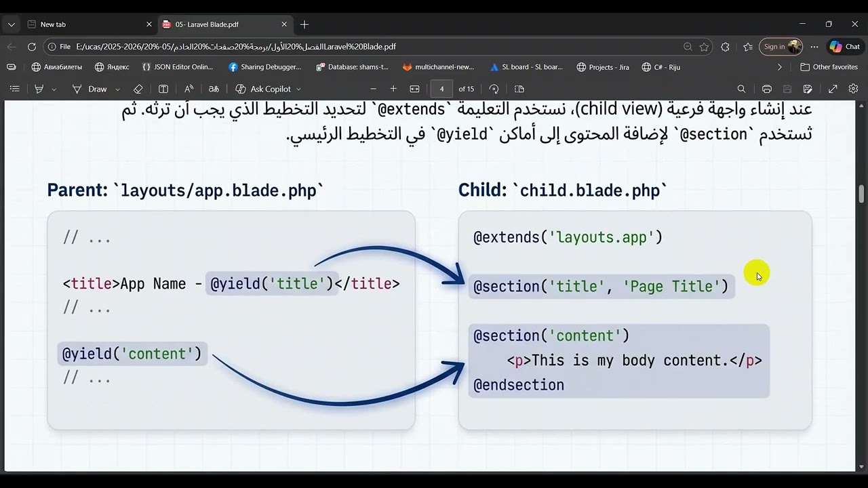The height and width of the screenshot is (488, 868).
Task: Open the PDF table of contents panel
Action: click(14, 89)
